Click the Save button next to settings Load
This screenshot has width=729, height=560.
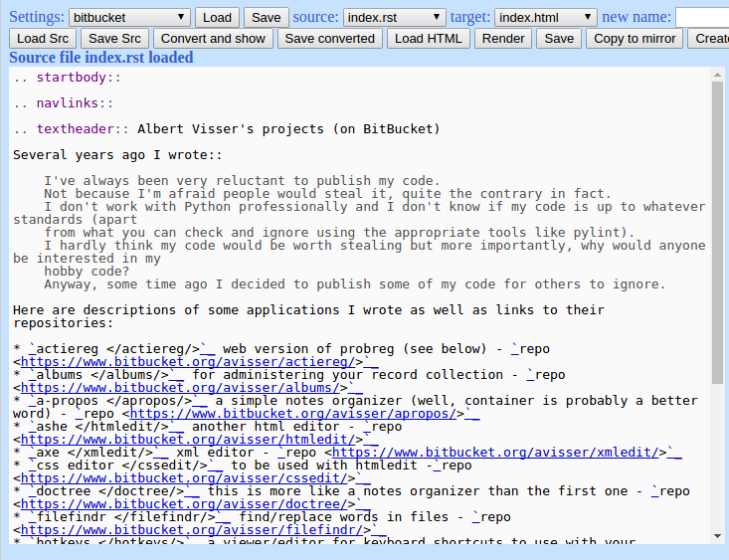click(266, 18)
